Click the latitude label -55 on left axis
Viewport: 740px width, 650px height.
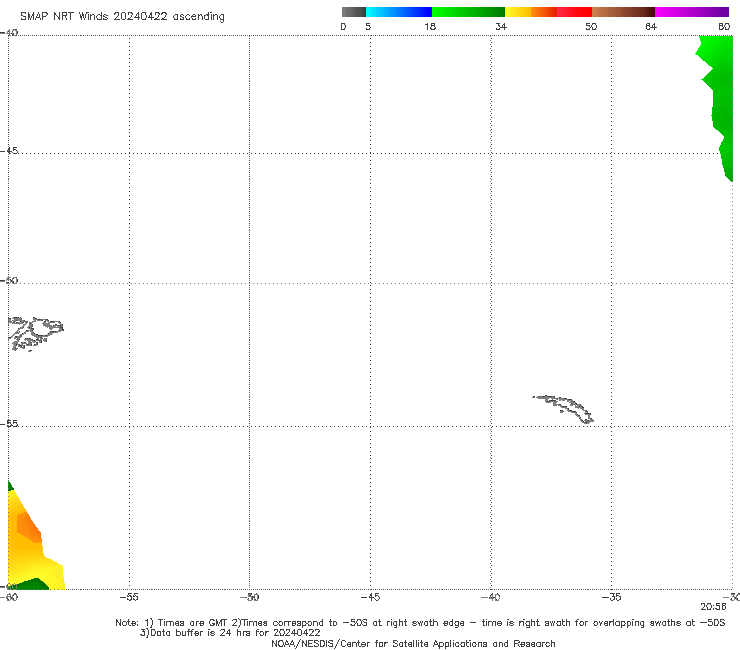click(x=9, y=424)
